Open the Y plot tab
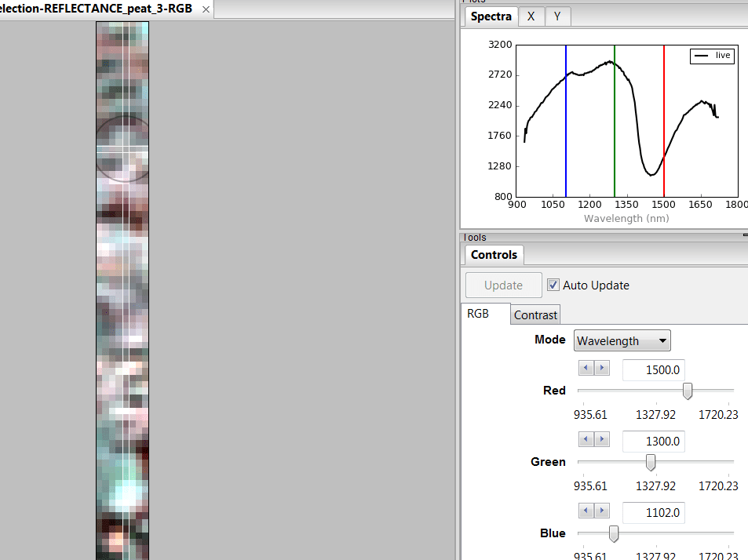The height and width of the screenshot is (560, 748). click(x=557, y=16)
